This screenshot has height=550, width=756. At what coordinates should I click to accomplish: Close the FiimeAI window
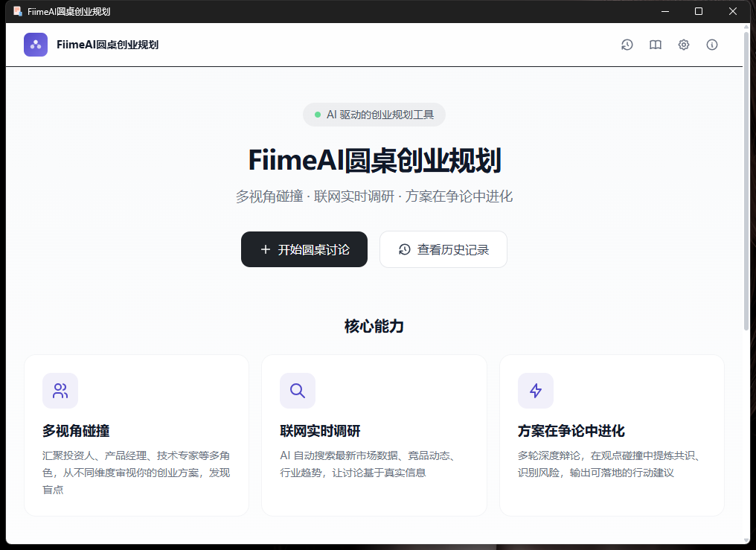[x=733, y=11]
